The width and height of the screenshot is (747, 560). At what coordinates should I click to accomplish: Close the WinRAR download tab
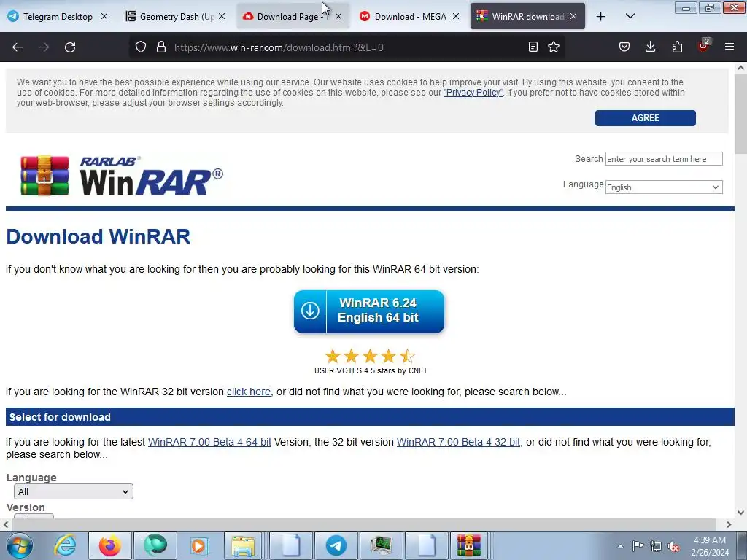[x=573, y=17]
